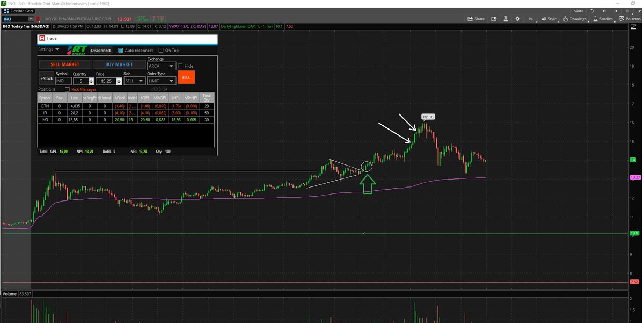Open the Drawings tool menu
644x323 pixels.
pos(574,19)
